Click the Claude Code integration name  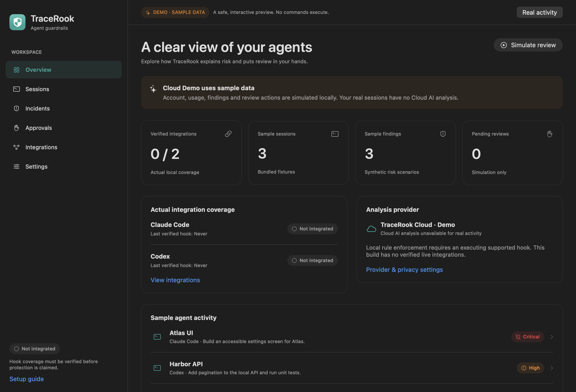coord(170,225)
